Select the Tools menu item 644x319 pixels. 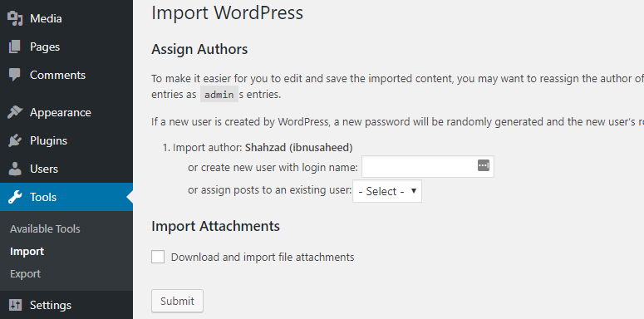[66, 197]
